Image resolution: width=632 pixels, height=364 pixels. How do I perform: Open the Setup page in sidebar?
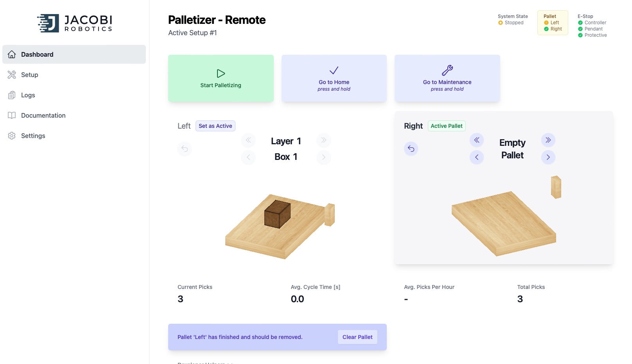(x=30, y=75)
